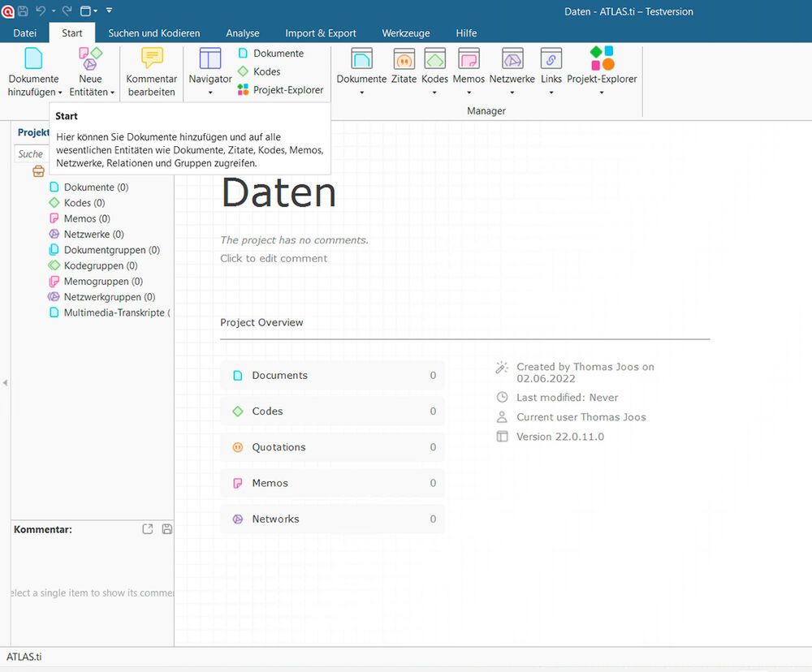This screenshot has height=672, width=812.
Task: Click the Undo arrow icon
Action: 39,11
